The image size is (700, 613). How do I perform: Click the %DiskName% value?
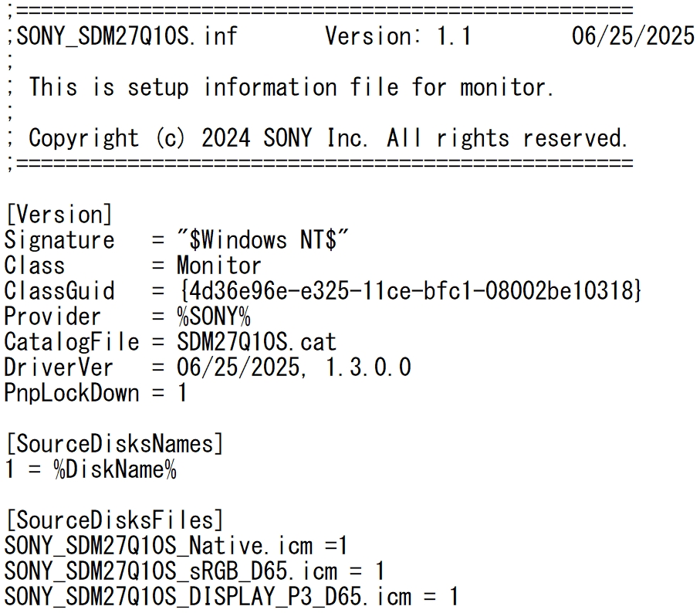coord(115,469)
